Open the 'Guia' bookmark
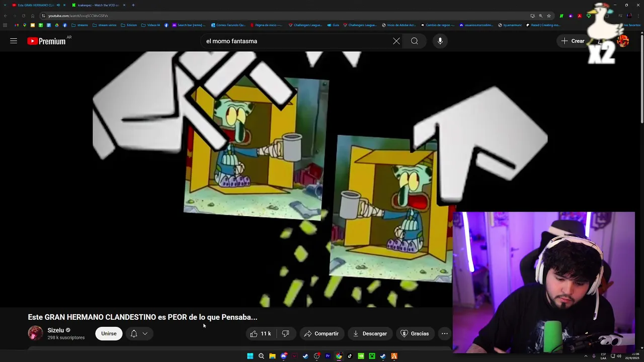This screenshot has height=362, width=644. (333, 25)
